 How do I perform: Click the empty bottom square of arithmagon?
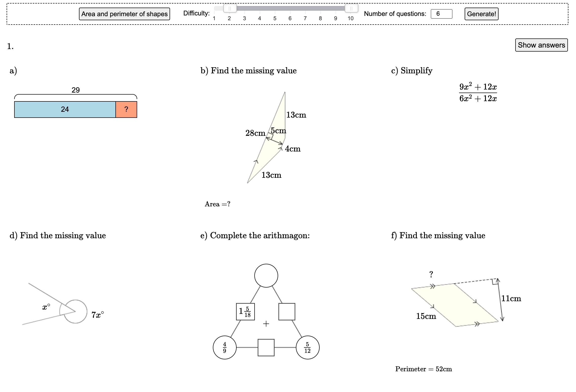[266, 347]
